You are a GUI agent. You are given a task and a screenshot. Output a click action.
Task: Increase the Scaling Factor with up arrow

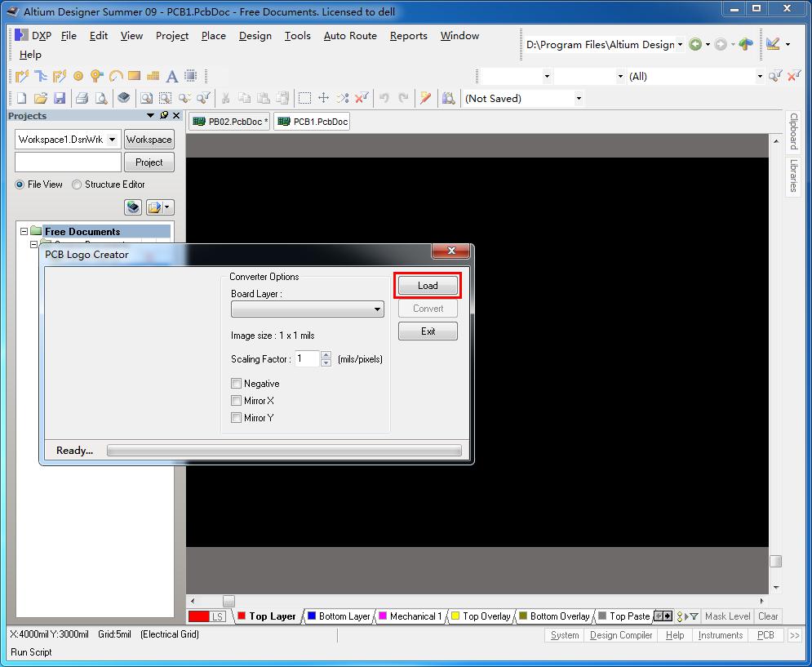326,355
